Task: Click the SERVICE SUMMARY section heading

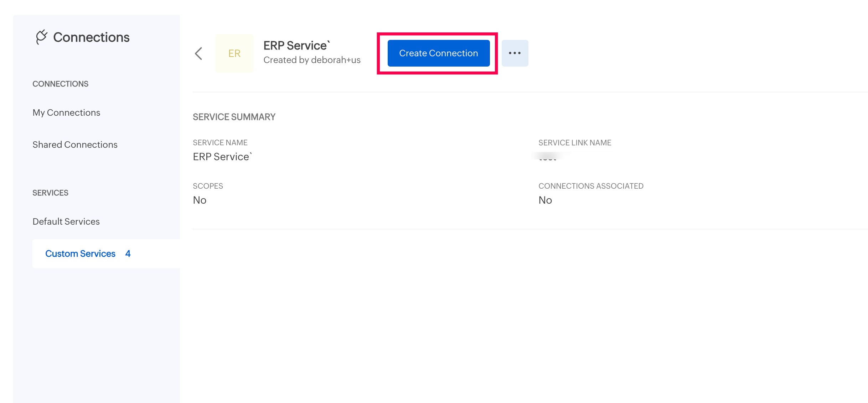Action: point(234,117)
